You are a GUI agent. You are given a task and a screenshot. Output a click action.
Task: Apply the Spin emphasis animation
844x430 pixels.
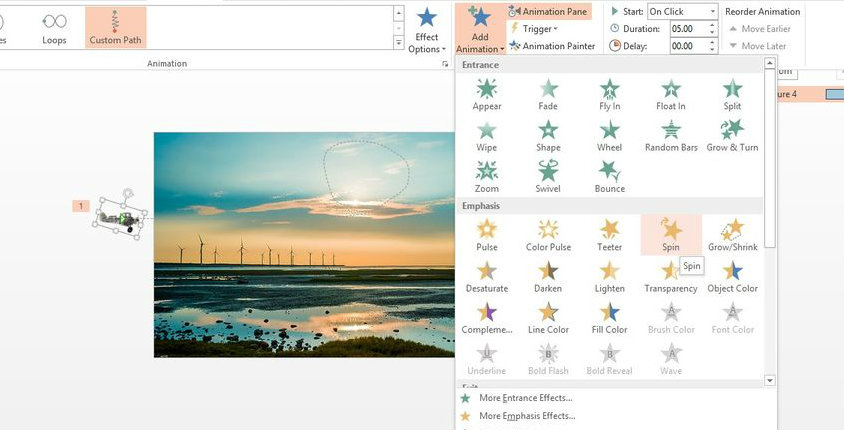click(671, 235)
